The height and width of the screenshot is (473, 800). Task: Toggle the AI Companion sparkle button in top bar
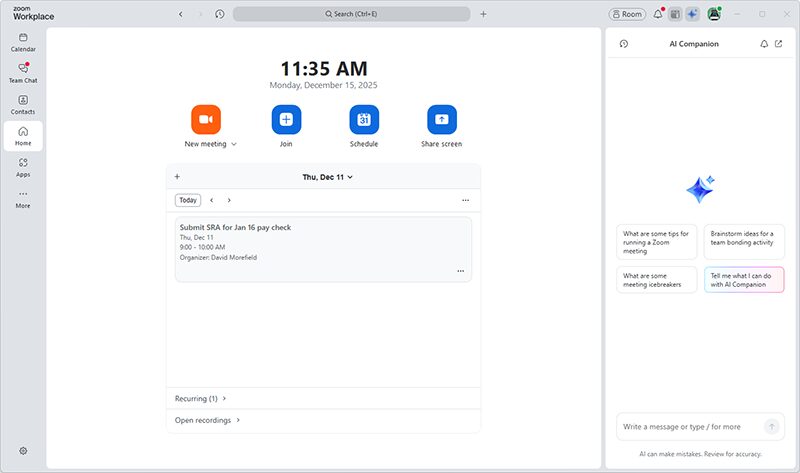[x=692, y=14]
